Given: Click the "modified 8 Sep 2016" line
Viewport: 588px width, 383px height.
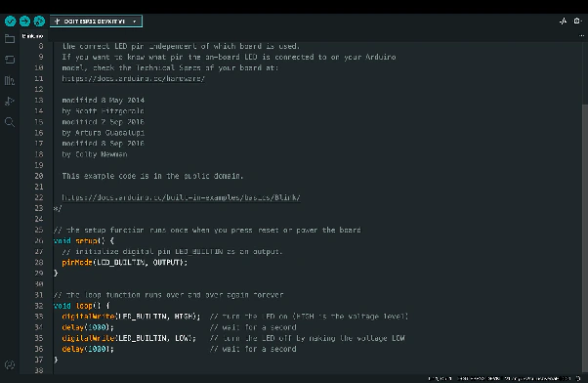Looking at the screenshot, I should coord(104,144).
